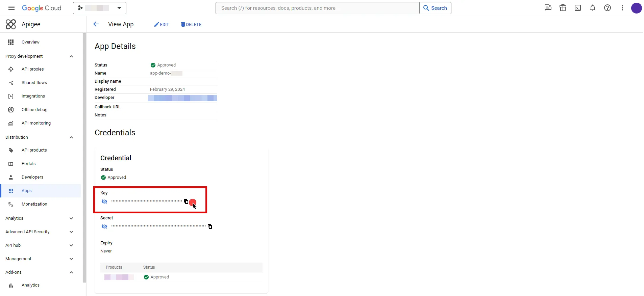The width and height of the screenshot is (644, 296).
Task: Open the Gemini chat assistant icon
Action: tap(548, 8)
